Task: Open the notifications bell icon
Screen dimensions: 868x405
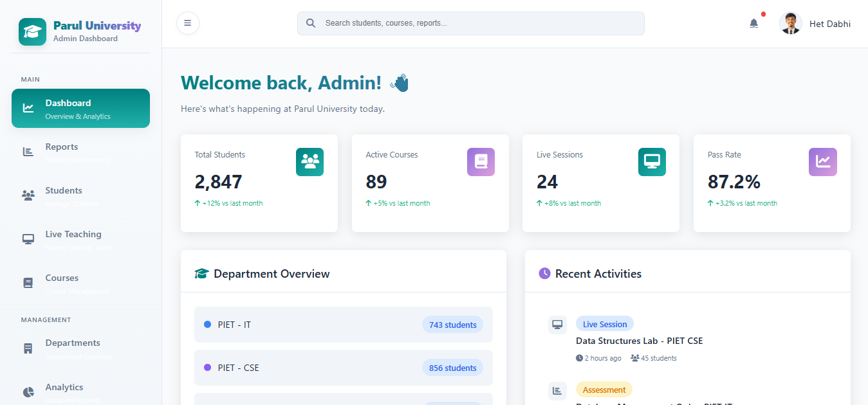Action: click(x=753, y=23)
